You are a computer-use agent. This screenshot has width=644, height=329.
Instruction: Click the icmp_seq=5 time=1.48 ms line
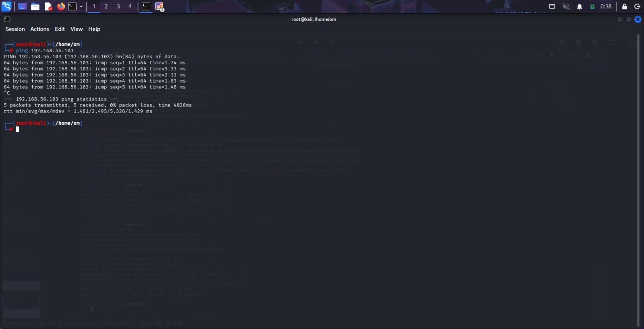[95, 87]
